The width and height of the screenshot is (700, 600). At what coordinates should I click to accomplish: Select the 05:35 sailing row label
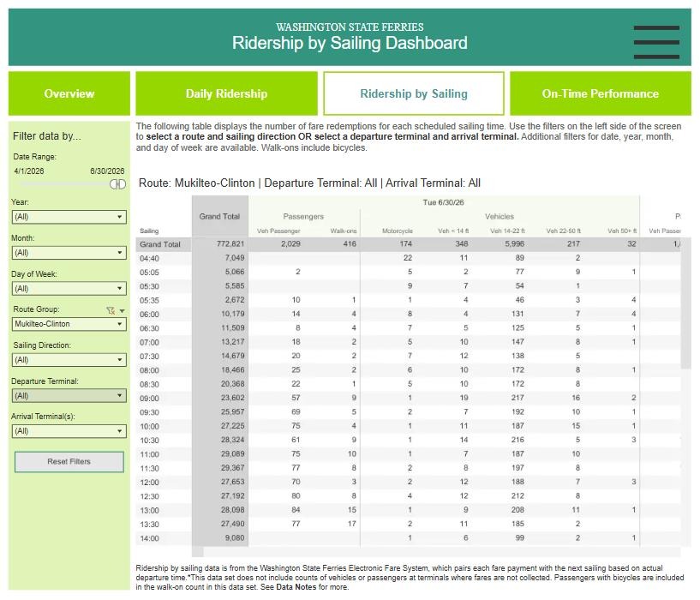pyautogui.click(x=149, y=300)
